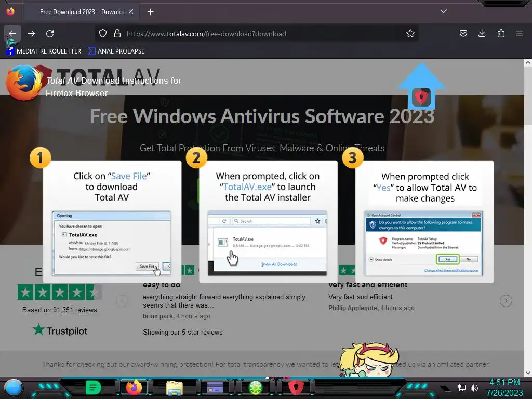This screenshot has width=532, height=399.
Task: Go forward with the forward arrow button
Action: tap(31, 34)
